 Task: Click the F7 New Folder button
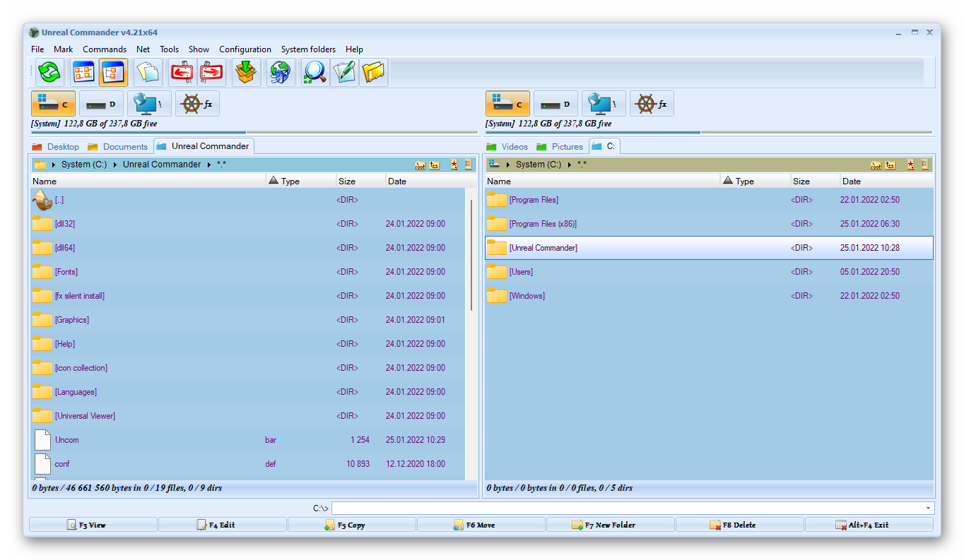pyautogui.click(x=610, y=525)
